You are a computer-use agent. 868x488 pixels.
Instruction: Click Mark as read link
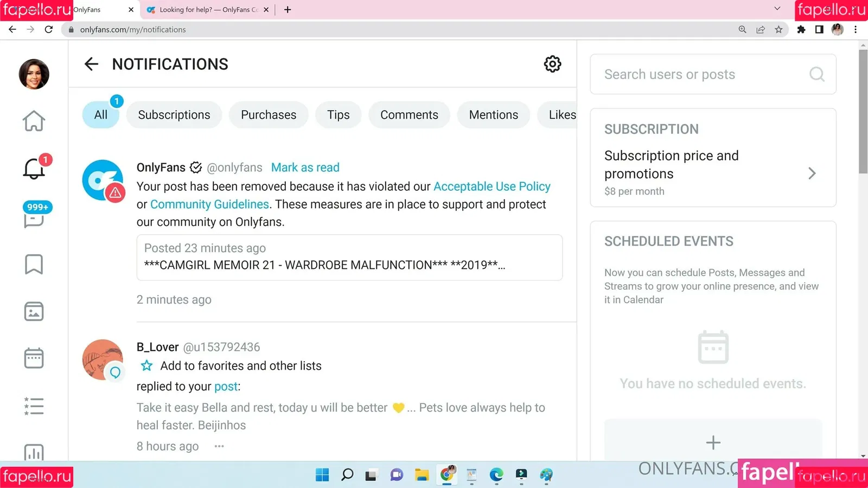pos(305,168)
